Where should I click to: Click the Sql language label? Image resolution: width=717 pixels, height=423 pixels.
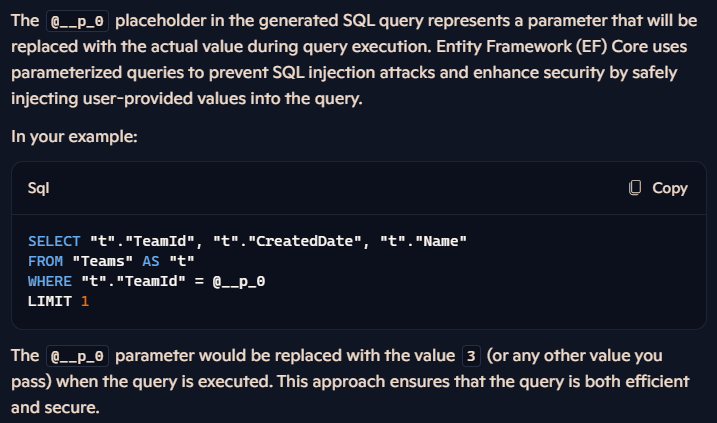coord(38,188)
